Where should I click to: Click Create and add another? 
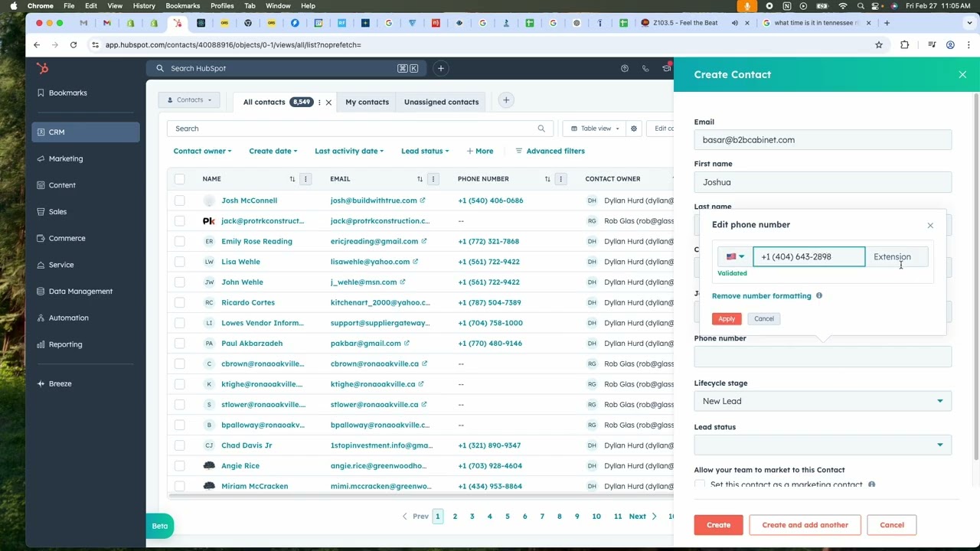click(x=805, y=525)
